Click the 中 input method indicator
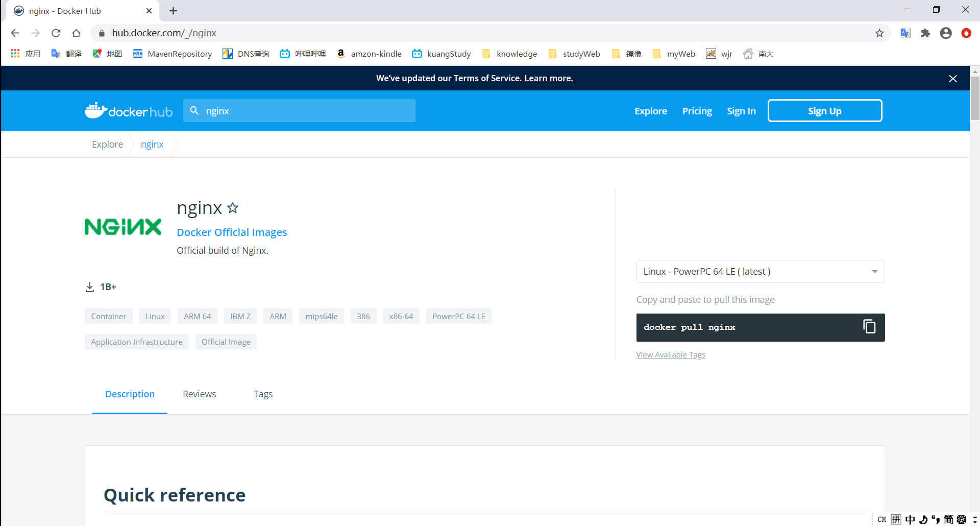The height and width of the screenshot is (526, 980). click(910, 519)
